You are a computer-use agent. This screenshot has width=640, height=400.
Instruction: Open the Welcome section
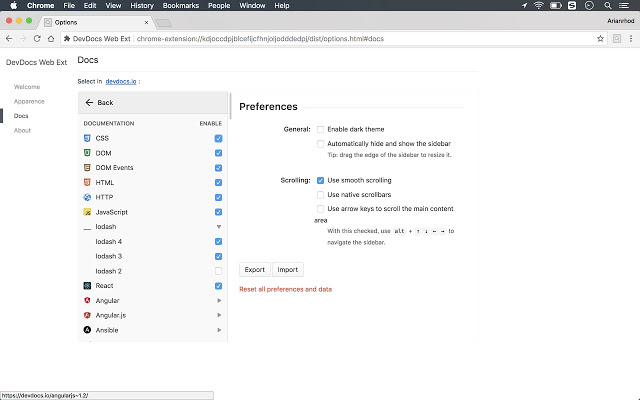[27, 87]
